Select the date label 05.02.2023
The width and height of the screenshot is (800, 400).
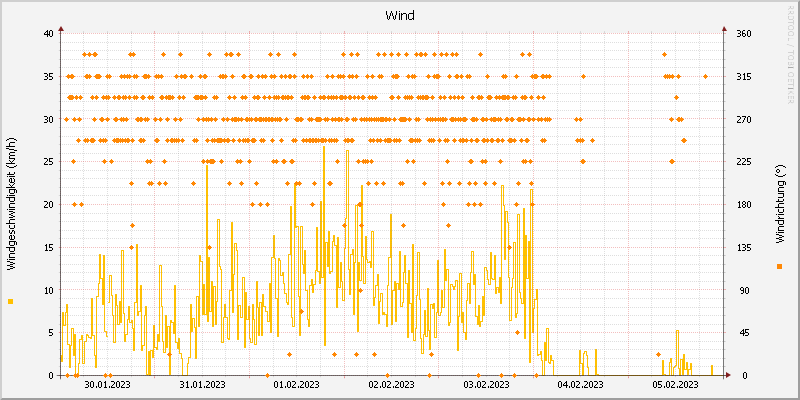click(676, 385)
